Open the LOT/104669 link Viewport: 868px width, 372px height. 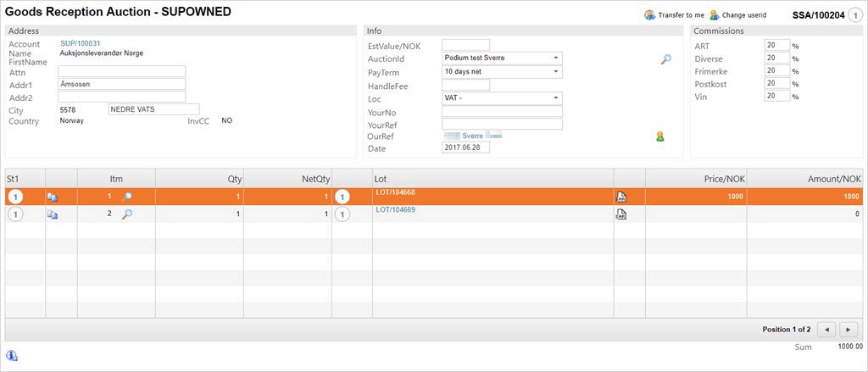[x=395, y=209]
